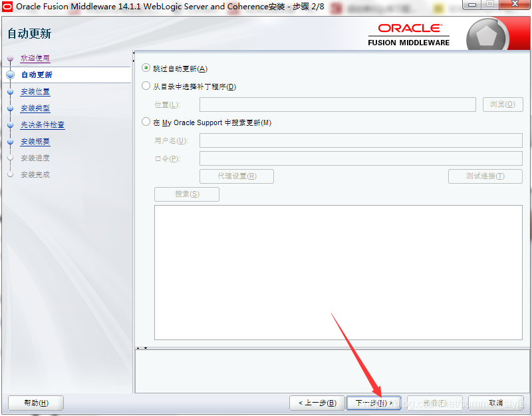Click the gray 安装完成 step bullet
Screen dimensions: 532x416
(x=10, y=174)
